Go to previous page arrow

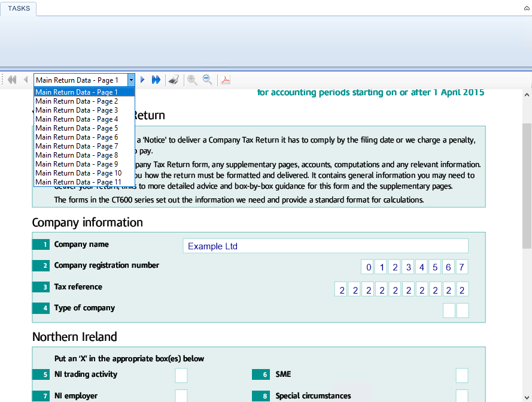(x=26, y=80)
